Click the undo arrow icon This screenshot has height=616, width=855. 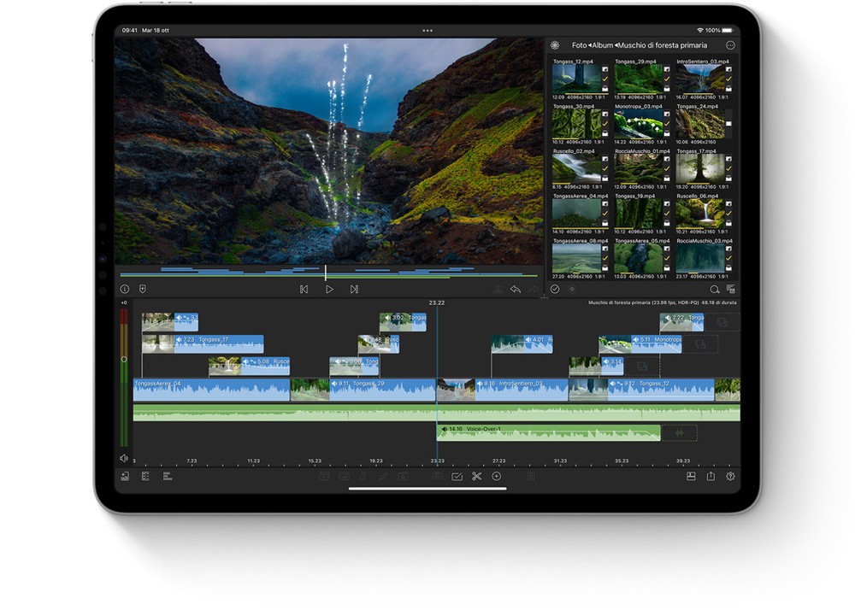pyautogui.click(x=516, y=290)
